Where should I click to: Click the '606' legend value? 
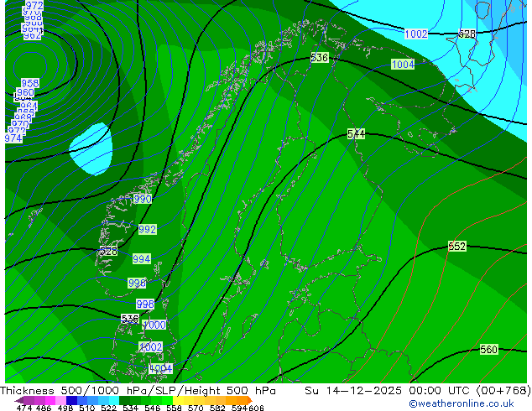tap(256, 408)
